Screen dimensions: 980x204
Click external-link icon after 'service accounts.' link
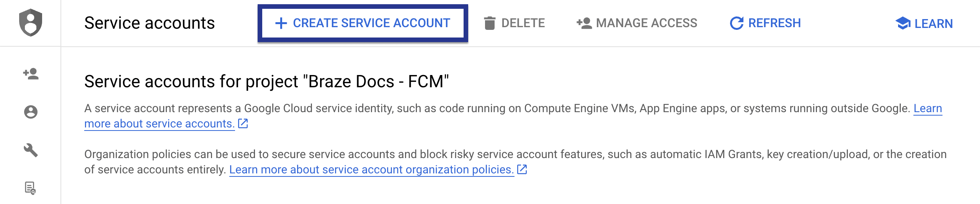pyautogui.click(x=243, y=124)
